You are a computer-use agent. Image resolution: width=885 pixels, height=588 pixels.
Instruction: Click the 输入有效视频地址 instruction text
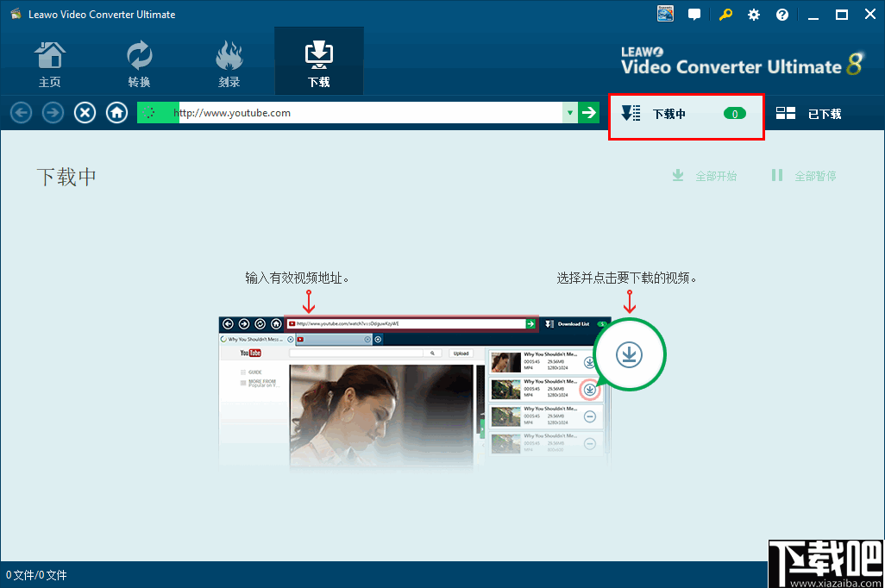pos(297,278)
